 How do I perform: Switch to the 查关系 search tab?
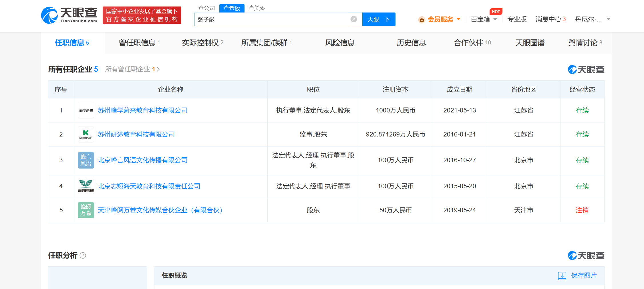click(257, 8)
